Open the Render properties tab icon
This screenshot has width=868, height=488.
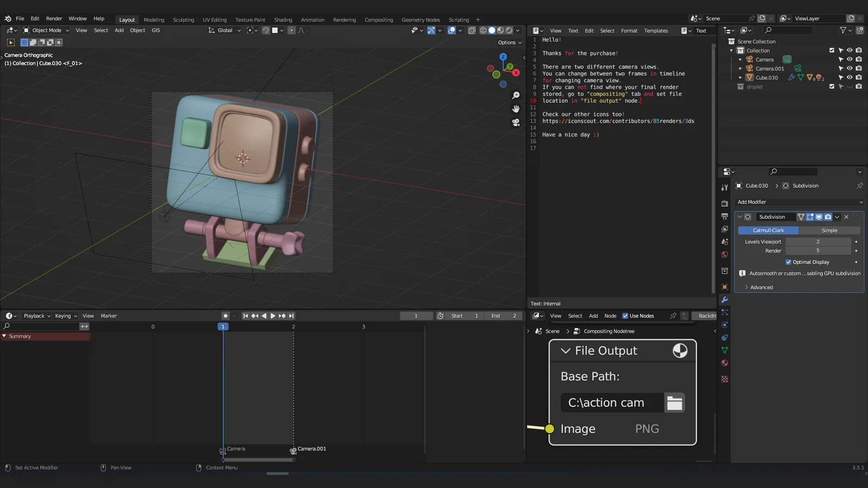pyautogui.click(x=724, y=204)
